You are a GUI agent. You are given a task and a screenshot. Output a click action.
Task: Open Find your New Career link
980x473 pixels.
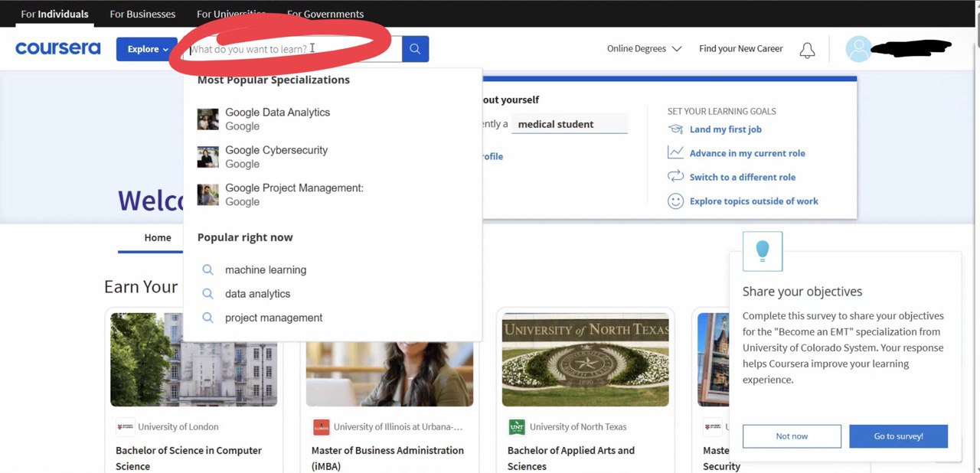click(741, 48)
